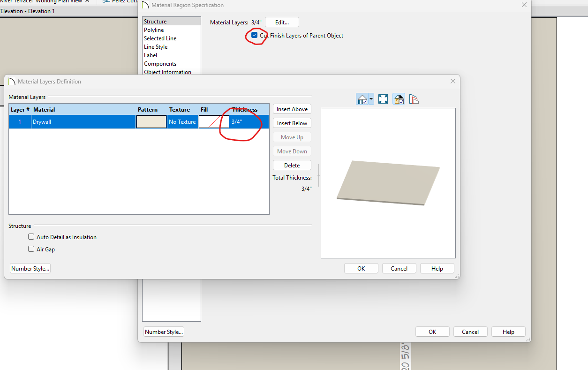Screen dimensions: 588x370
Task: Select Structure panel in specification list
Action: (x=172, y=22)
